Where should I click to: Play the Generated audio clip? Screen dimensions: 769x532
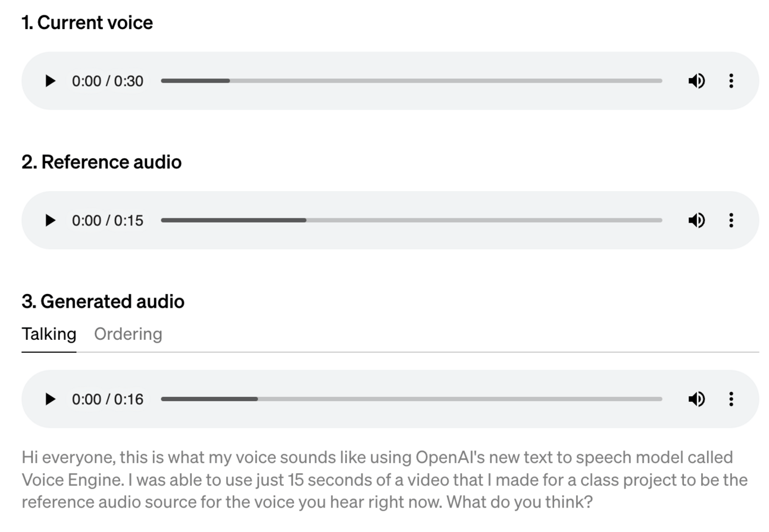(x=51, y=399)
